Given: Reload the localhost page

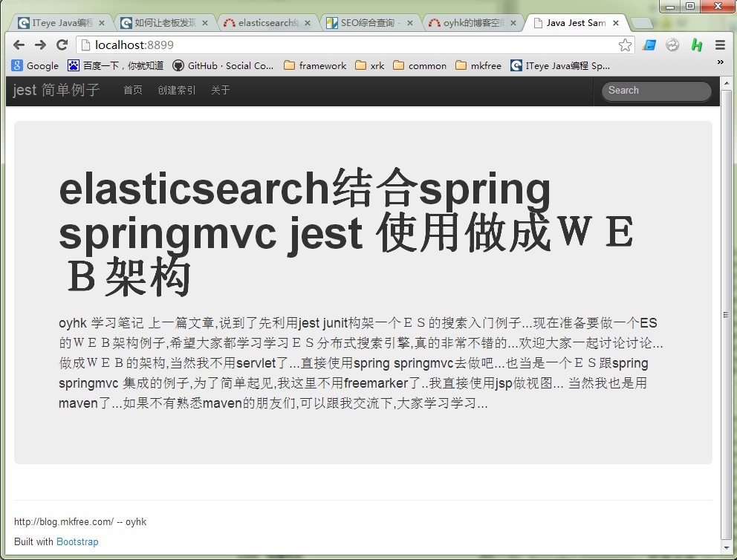Looking at the screenshot, I should (x=62, y=45).
